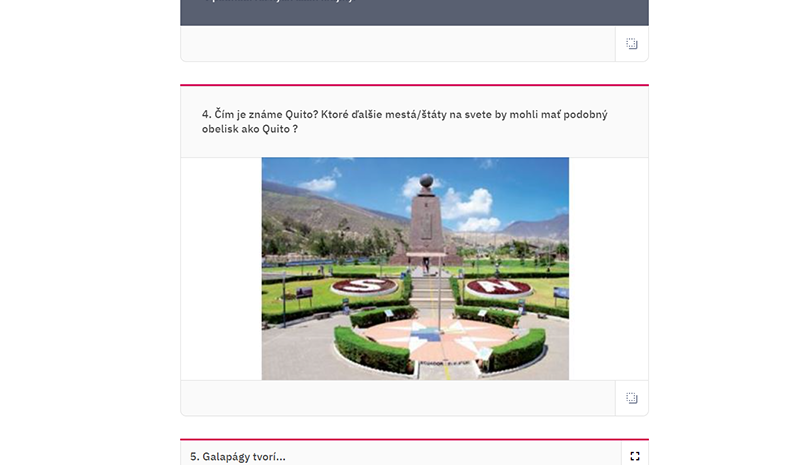Click the globe atop the monument
Image resolution: width=800 pixels, height=465 pixels.
tap(427, 181)
